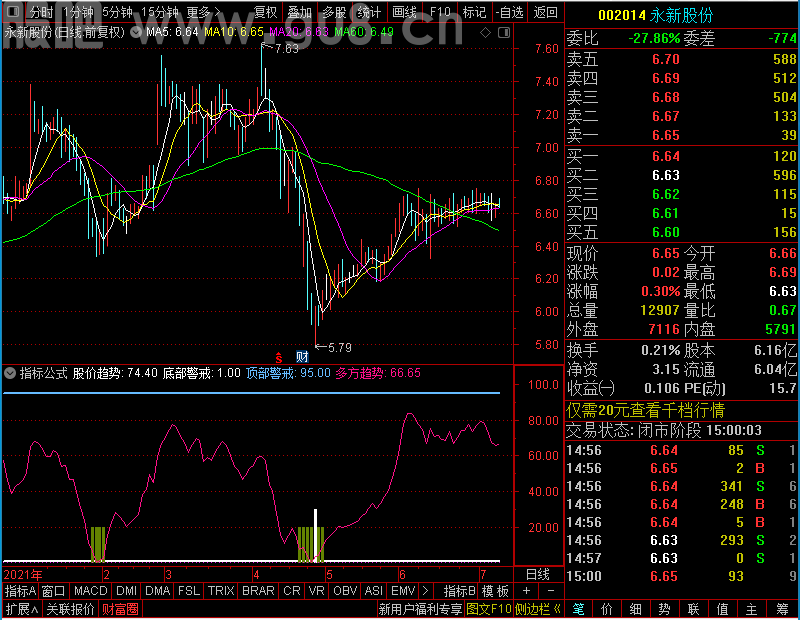
Task: Open the 多股 multi-stock view
Action: (x=334, y=12)
